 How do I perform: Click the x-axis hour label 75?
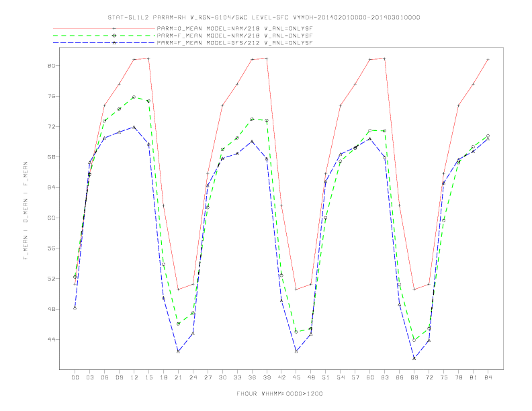[444, 377]
